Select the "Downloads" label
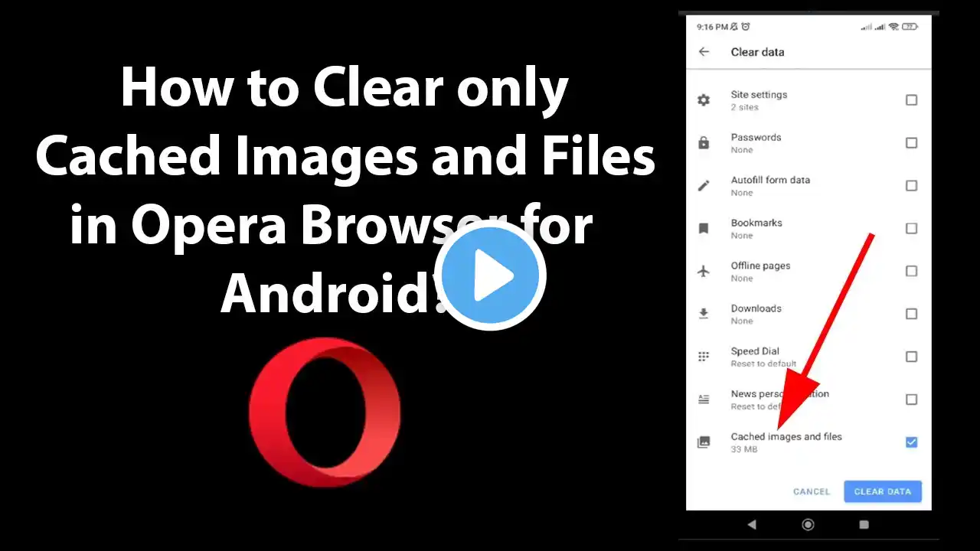Image resolution: width=980 pixels, height=551 pixels. [x=756, y=308]
